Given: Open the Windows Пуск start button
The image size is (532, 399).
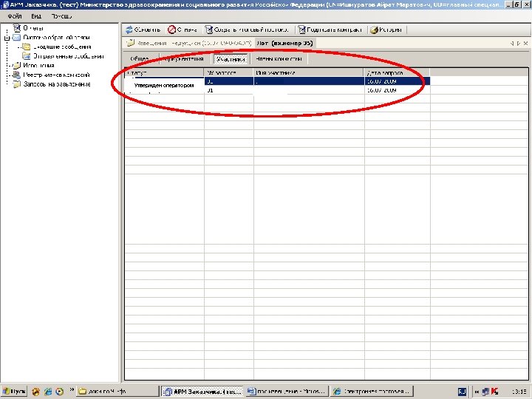Looking at the screenshot, I should [14, 391].
